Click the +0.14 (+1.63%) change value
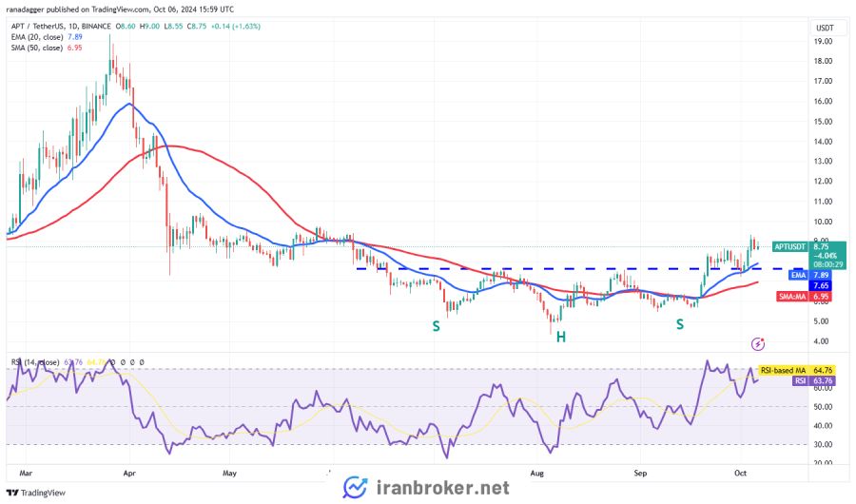856x504 pixels. (x=235, y=27)
